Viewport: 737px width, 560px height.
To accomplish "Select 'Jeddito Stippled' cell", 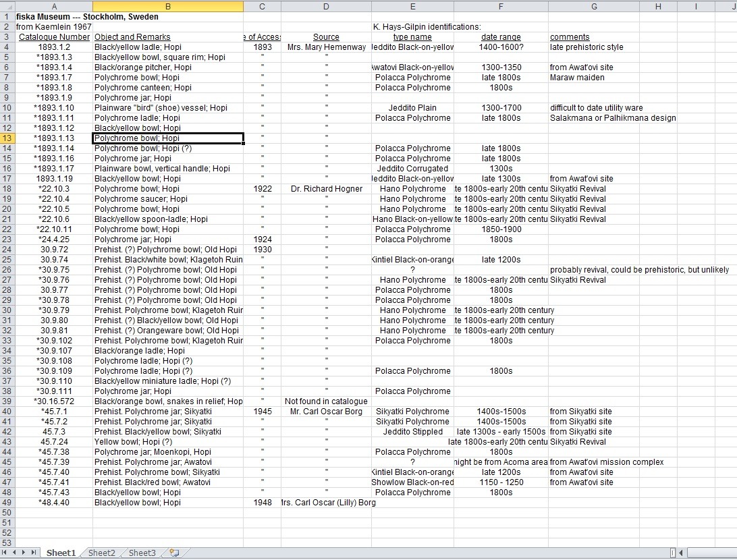I will (x=412, y=432).
